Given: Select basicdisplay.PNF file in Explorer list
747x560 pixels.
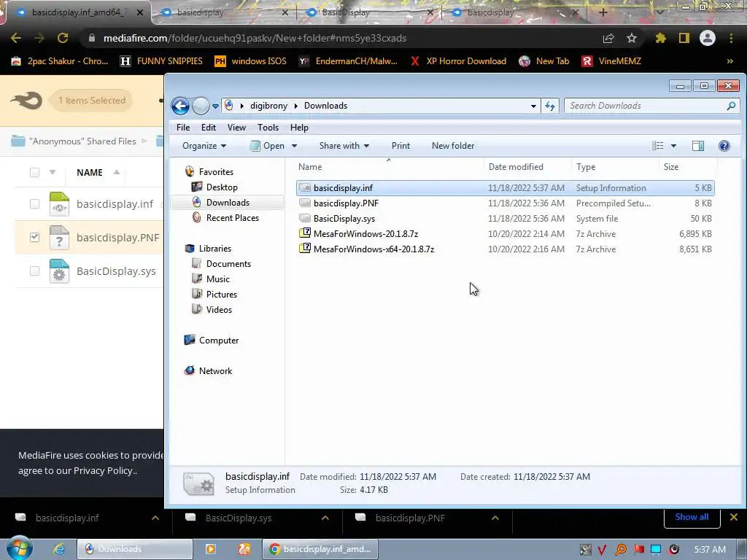Looking at the screenshot, I should [505, 203].
